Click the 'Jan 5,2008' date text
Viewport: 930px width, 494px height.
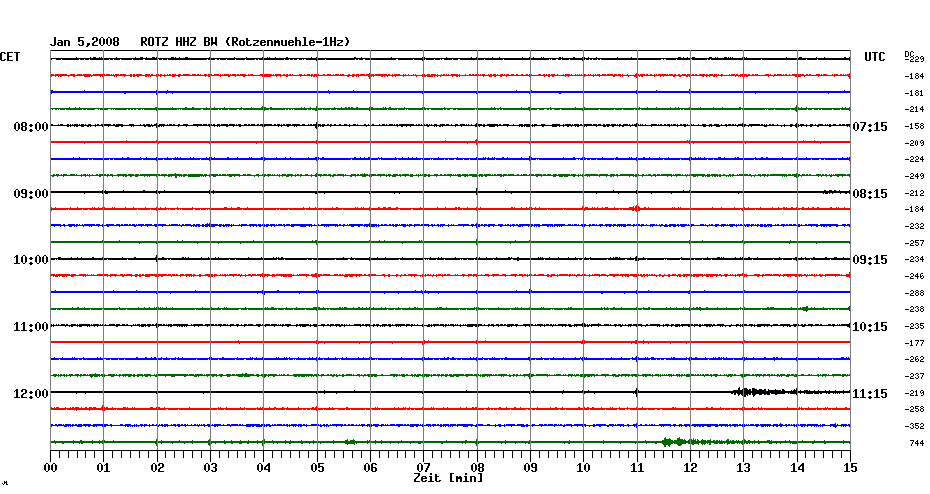84,42
